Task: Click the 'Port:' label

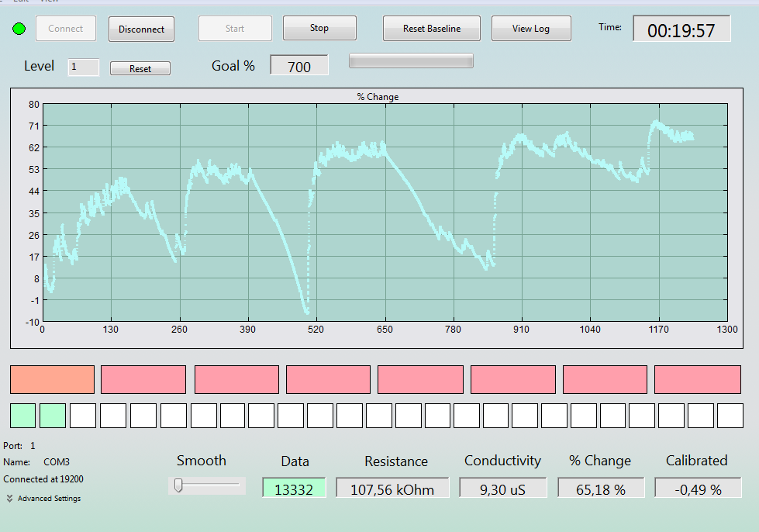Action: (x=12, y=445)
